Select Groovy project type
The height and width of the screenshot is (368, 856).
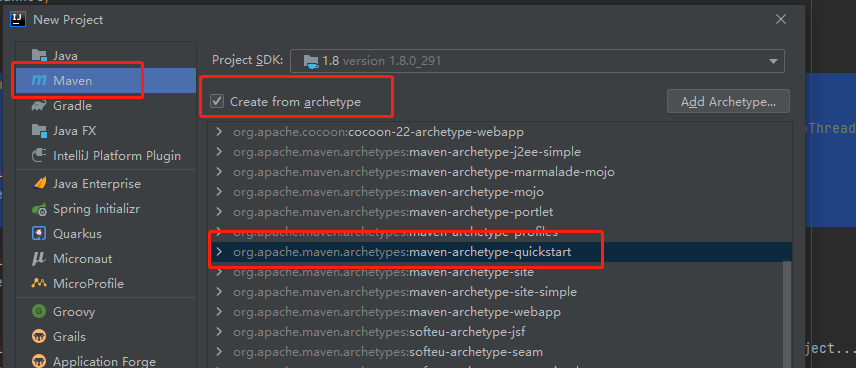pyautogui.click(x=106, y=312)
